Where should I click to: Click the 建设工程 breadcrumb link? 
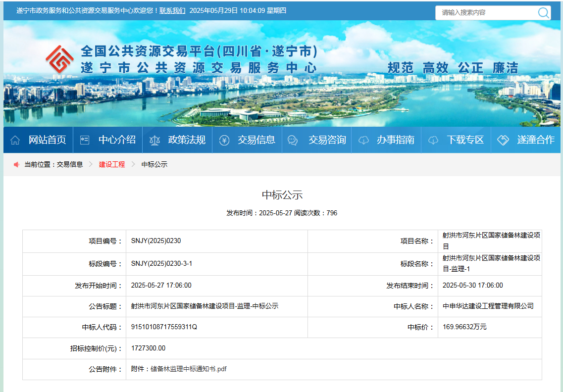112,164
